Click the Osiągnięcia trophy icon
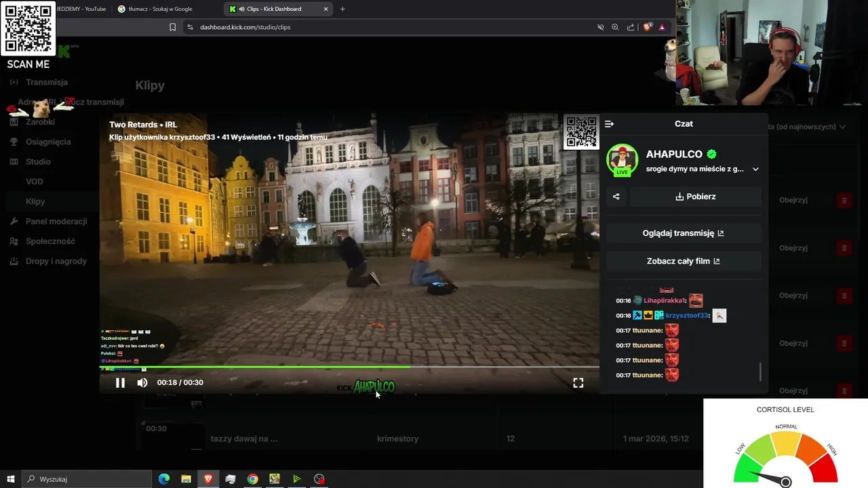The image size is (868, 488). [14, 142]
